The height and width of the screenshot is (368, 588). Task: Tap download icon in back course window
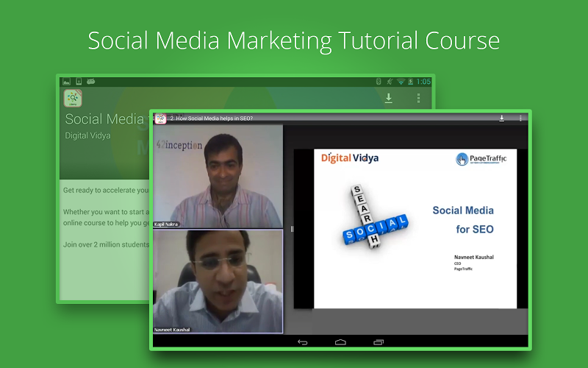(389, 98)
